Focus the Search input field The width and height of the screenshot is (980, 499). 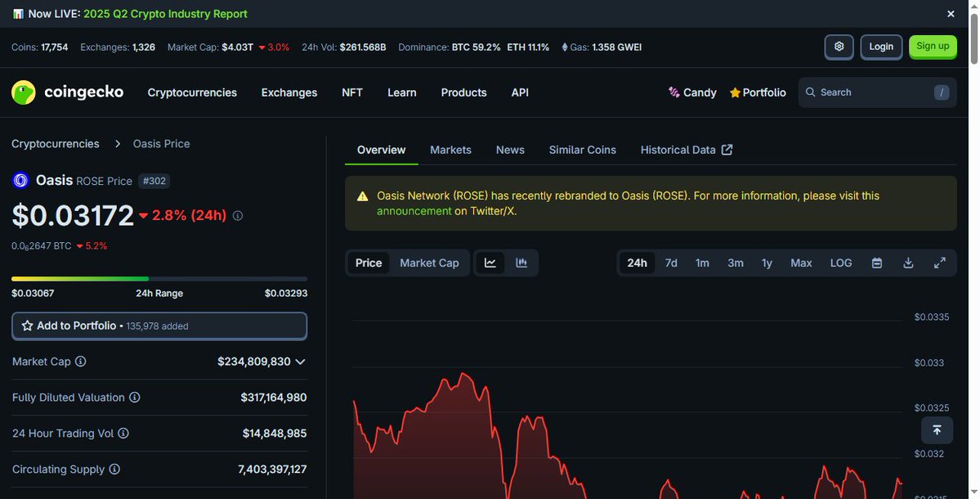877,92
